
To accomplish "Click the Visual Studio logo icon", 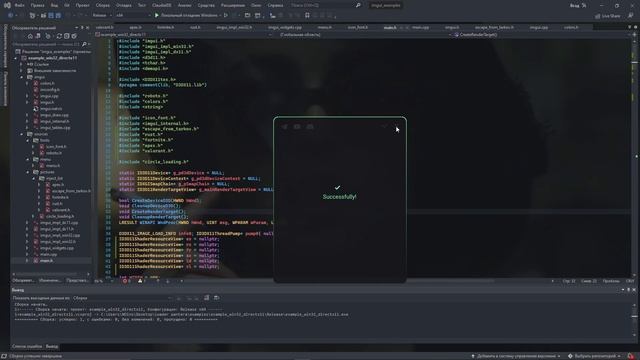I will pos(7,5).
